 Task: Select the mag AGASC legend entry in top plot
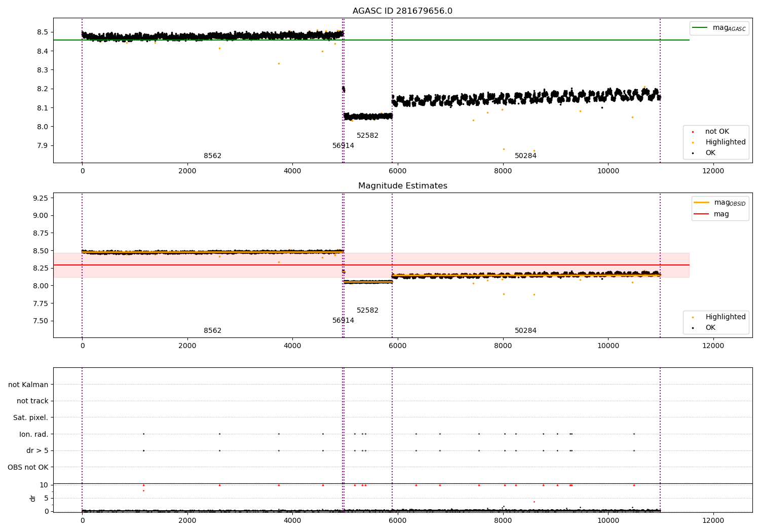click(719, 28)
